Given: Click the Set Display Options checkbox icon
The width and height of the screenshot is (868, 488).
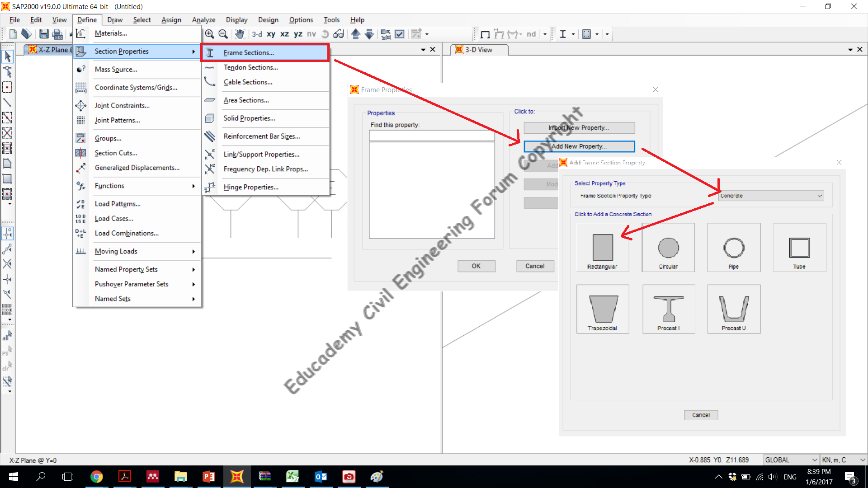Looking at the screenshot, I should pyautogui.click(x=400, y=34).
